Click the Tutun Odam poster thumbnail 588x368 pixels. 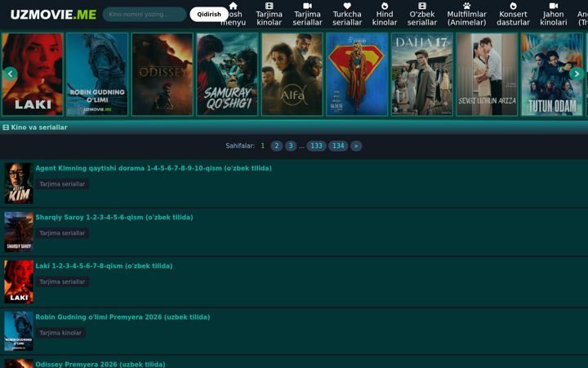(551, 74)
